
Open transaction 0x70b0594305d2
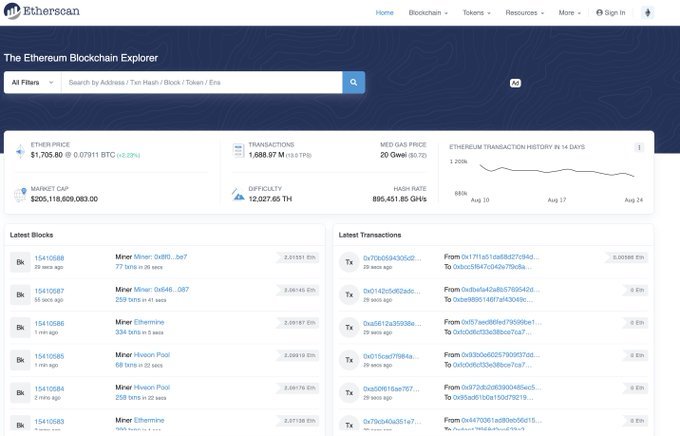(x=392, y=258)
